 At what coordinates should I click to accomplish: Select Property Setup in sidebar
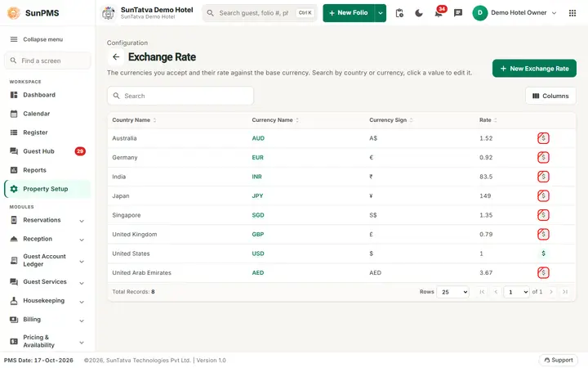coord(47,189)
